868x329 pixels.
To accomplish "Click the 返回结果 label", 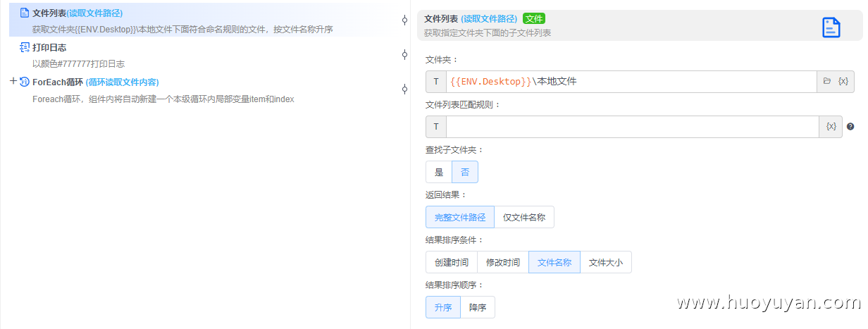I will (x=446, y=195).
